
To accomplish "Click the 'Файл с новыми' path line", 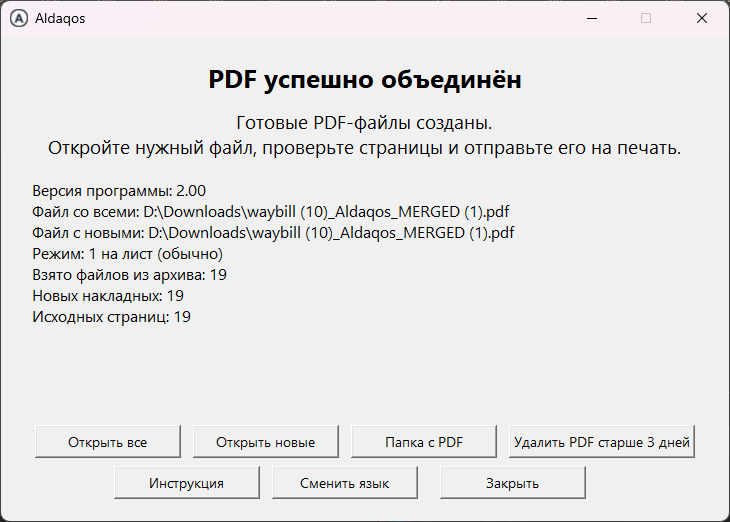I will 273,233.
